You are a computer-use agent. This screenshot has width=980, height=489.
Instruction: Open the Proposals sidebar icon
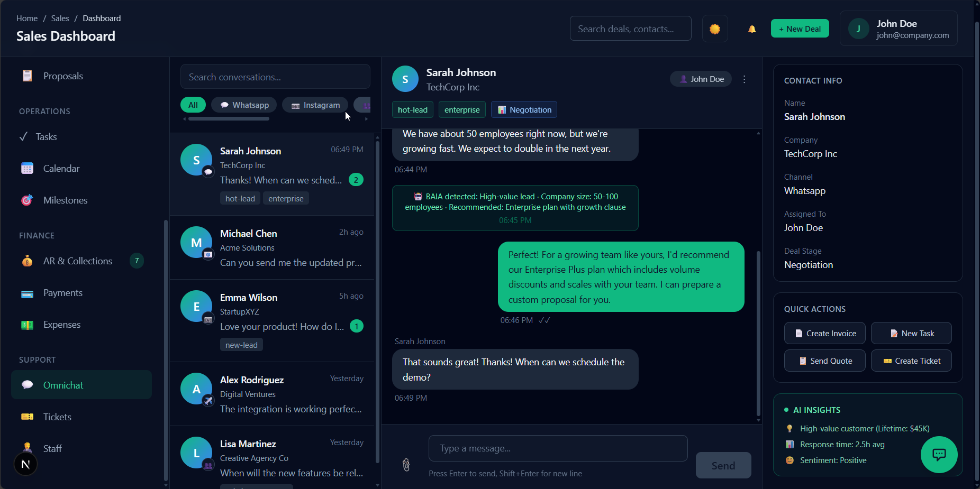26,76
